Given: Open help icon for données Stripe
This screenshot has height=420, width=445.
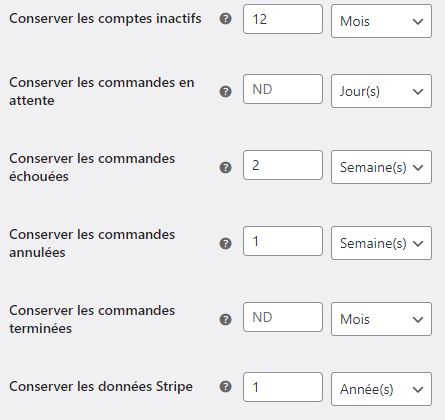Looking at the screenshot, I should coord(226,387).
